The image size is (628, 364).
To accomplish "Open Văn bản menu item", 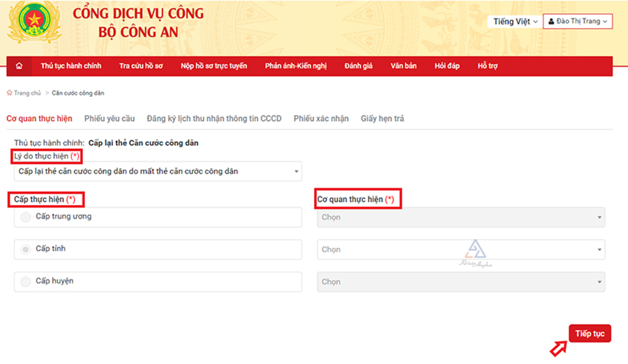I will pyautogui.click(x=404, y=66).
